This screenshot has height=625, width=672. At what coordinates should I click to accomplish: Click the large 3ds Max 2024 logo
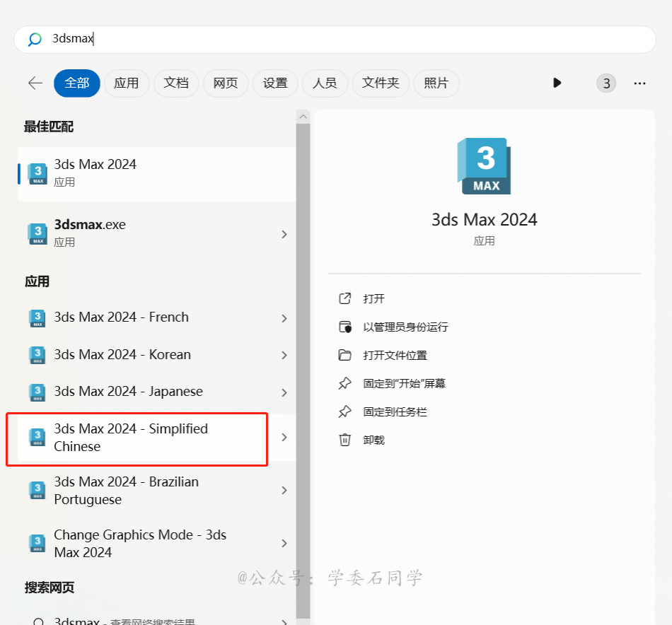[x=485, y=166]
